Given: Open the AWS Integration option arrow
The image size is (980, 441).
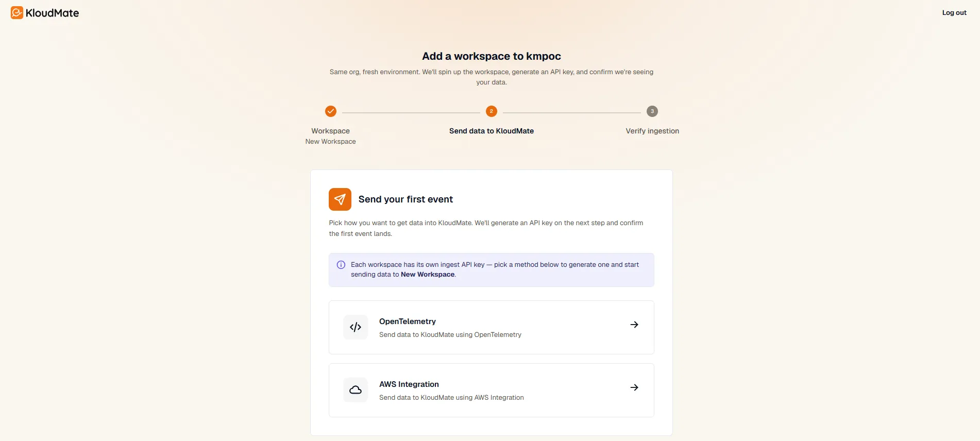Looking at the screenshot, I should (x=634, y=387).
